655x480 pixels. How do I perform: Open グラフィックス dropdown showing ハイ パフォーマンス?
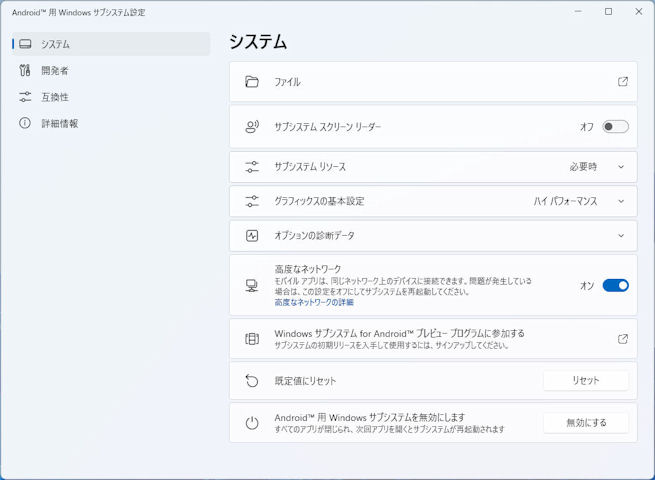(565, 201)
